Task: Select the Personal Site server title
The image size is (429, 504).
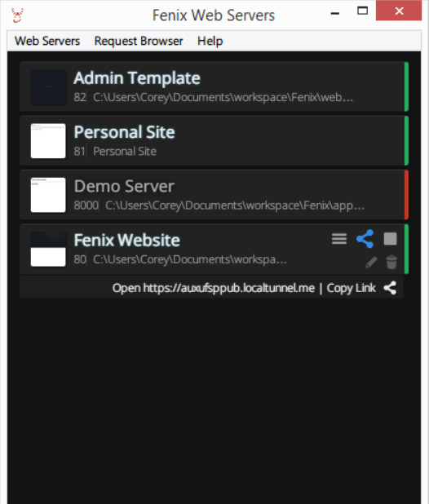Action: pos(124,132)
